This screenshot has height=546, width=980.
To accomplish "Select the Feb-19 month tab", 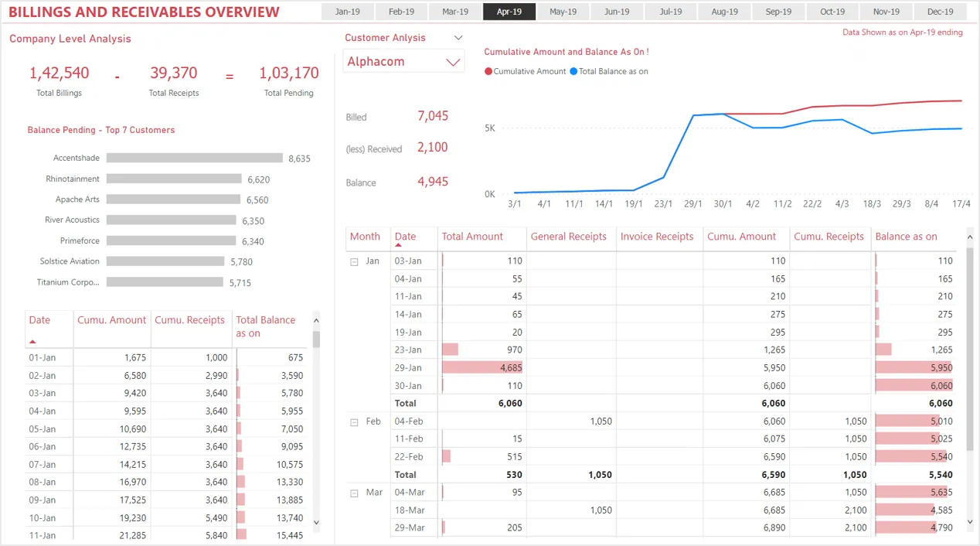I will (401, 12).
